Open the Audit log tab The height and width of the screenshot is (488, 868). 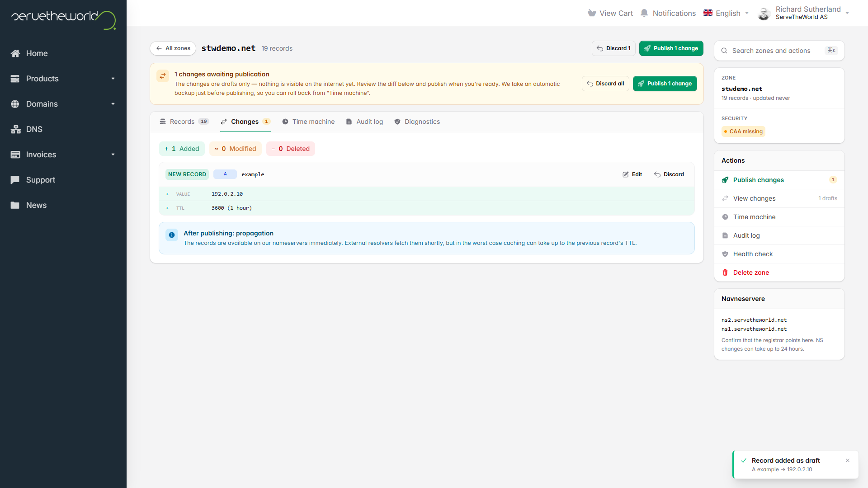click(x=364, y=122)
